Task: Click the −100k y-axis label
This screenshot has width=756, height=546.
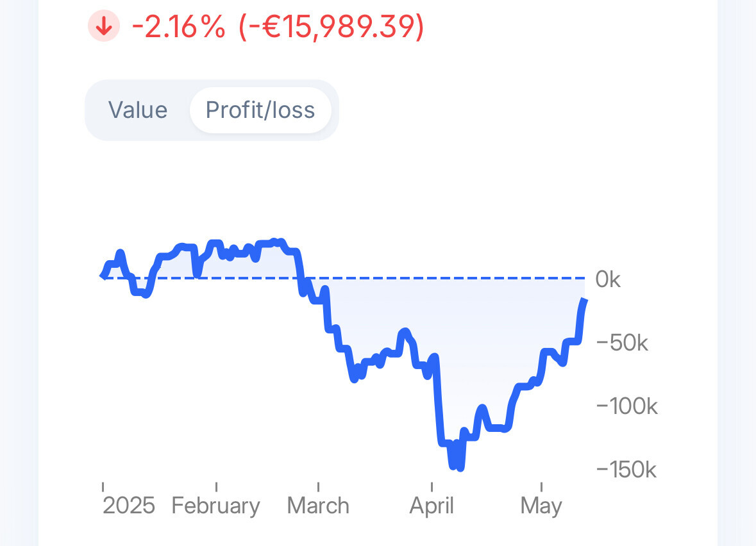Action: pyautogui.click(x=626, y=406)
